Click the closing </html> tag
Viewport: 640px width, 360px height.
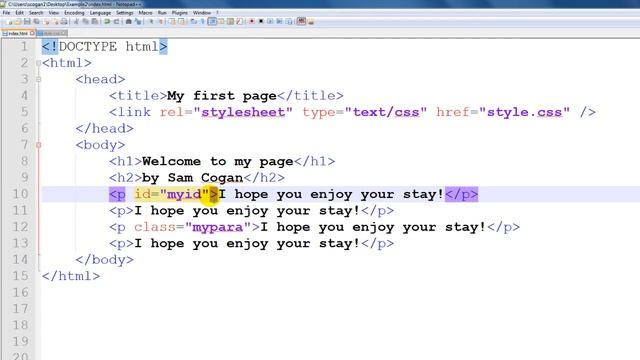71,276
